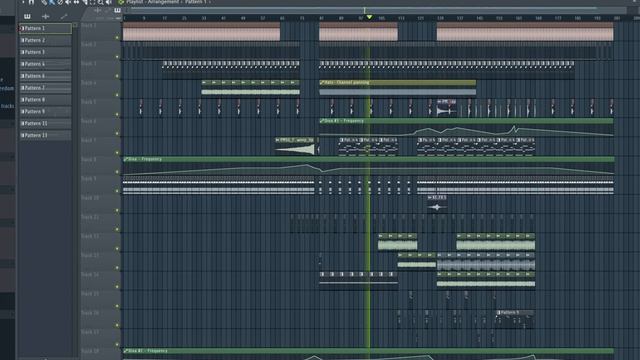Show pattern clips in the picker panel
The height and width of the screenshot is (360, 640).
[27, 17]
